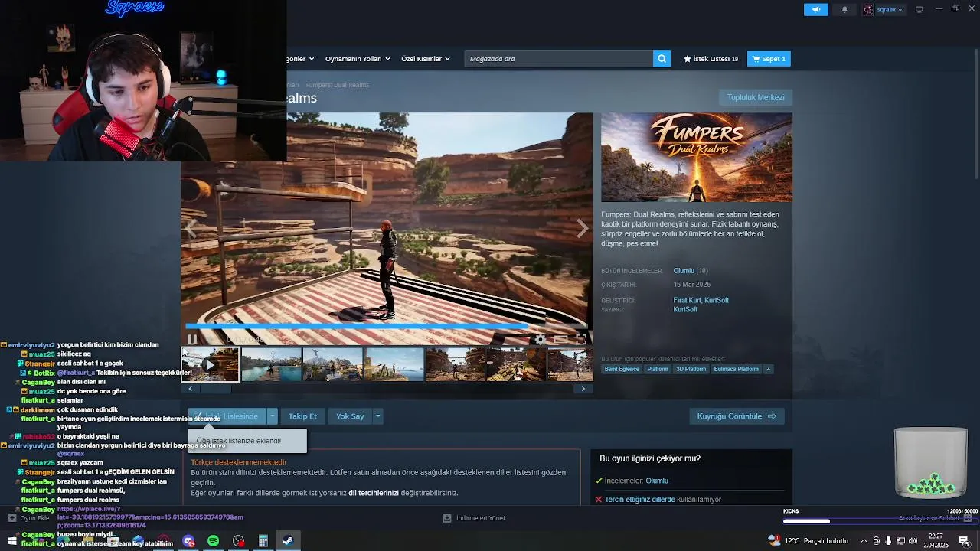Open Calculator from the taskbar
Viewport: 980px width, 551px height.
263,541
